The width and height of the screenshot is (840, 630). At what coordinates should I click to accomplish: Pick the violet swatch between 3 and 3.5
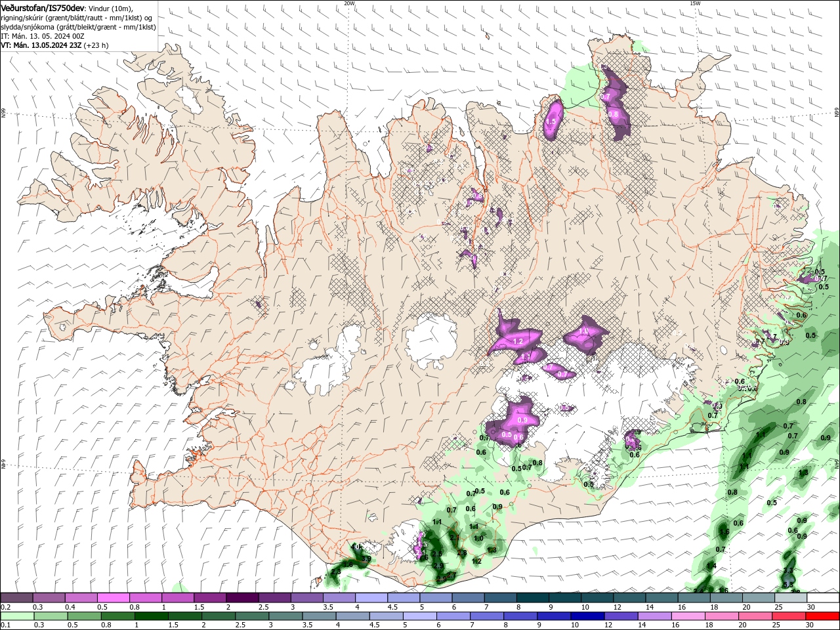(306, 597)
